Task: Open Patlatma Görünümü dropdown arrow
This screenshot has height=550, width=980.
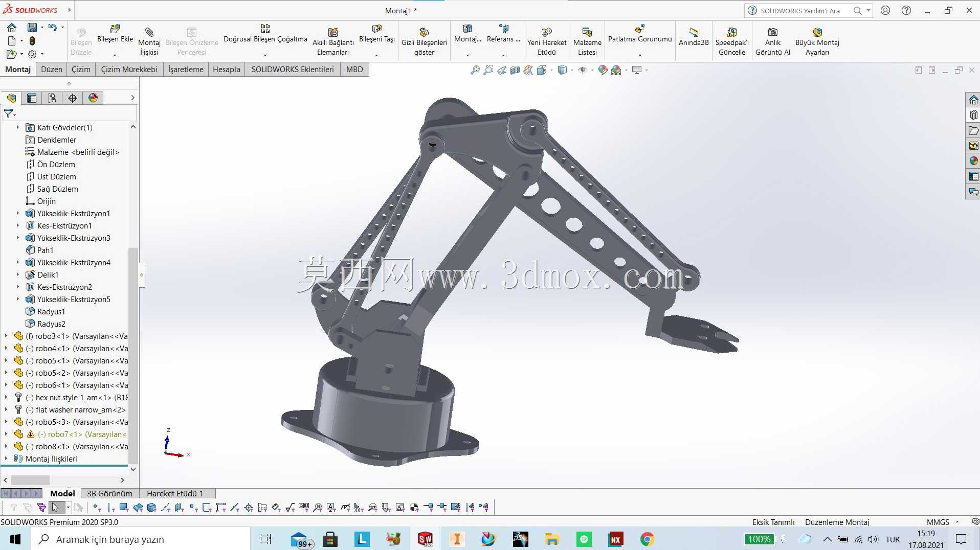Action: click(x=640, y=55)
